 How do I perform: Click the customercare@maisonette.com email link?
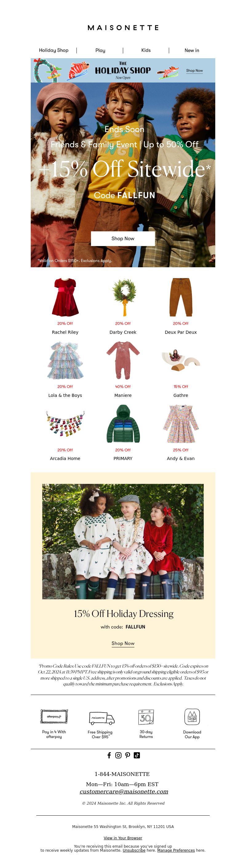click(124, 792)
